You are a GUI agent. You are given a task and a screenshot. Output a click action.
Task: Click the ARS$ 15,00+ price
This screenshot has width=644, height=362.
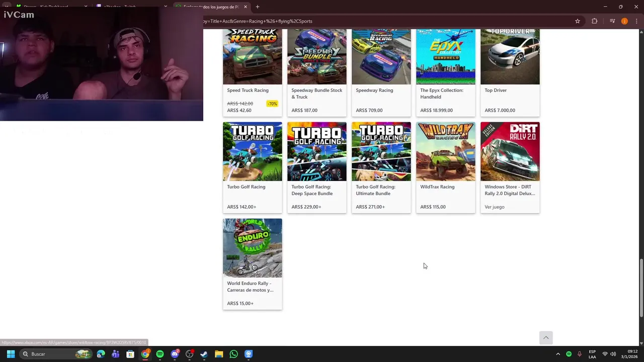point(240,304)
